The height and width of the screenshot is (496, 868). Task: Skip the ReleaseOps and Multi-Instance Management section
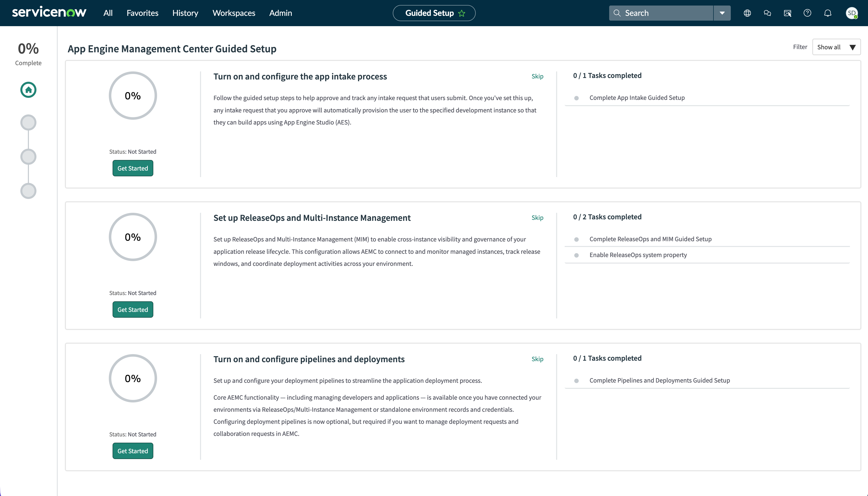pyautogui.click(x=537, y=218)
